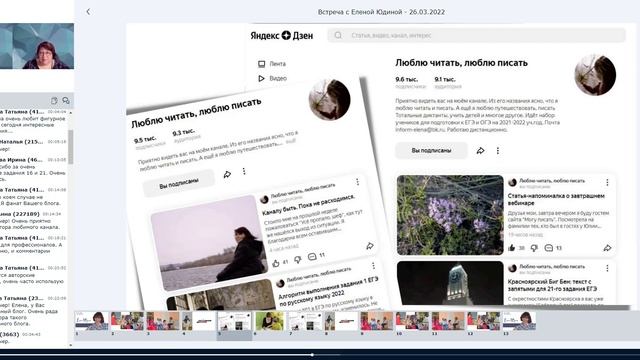Click the Лента feed icon

point(262,64)
